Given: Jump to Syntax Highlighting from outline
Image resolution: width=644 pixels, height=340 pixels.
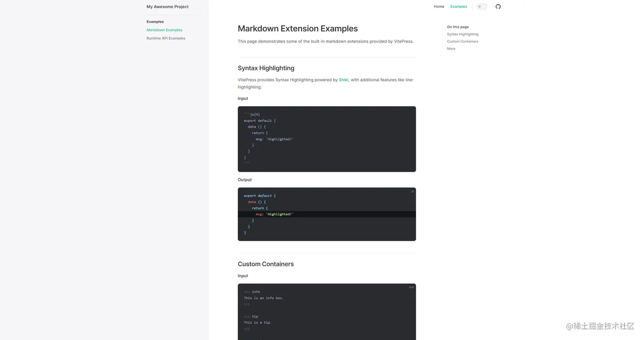Looking at the screenshot, I should [463, 34].
